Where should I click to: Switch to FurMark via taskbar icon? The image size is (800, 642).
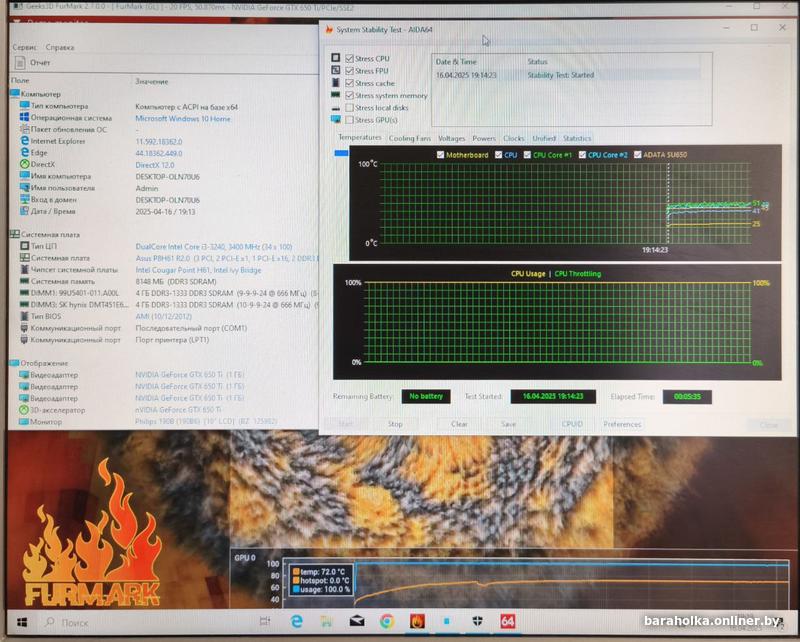[x=417, y=621]
